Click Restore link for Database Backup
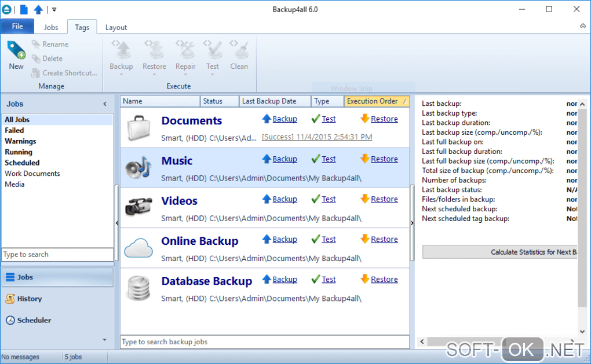 (384, 280)
